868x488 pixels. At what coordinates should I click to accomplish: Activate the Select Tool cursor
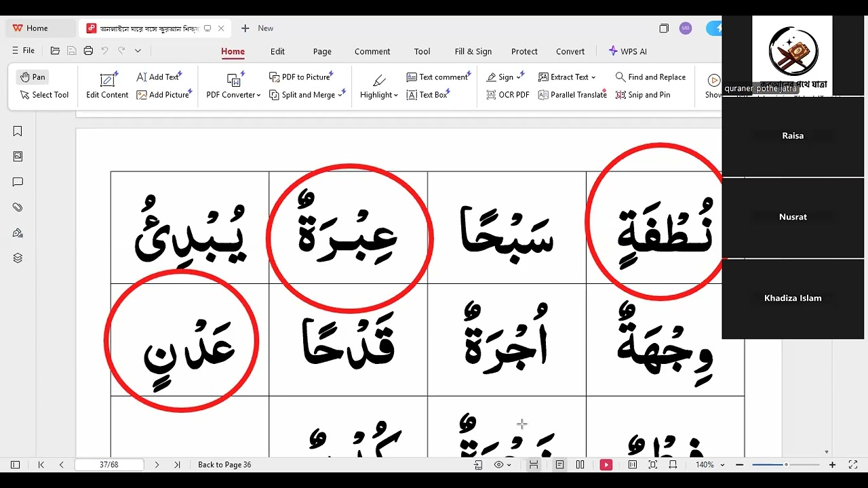click(x=45, y=95)
